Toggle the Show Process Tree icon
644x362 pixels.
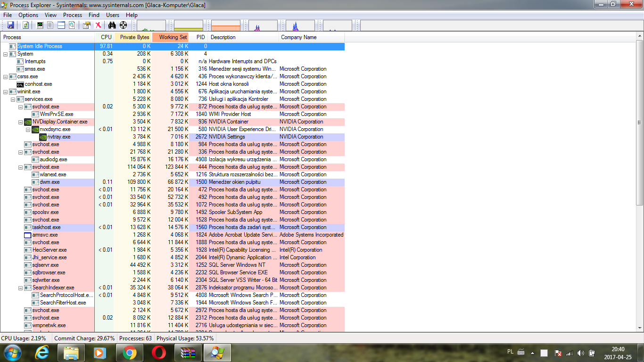tap(50, 25)
